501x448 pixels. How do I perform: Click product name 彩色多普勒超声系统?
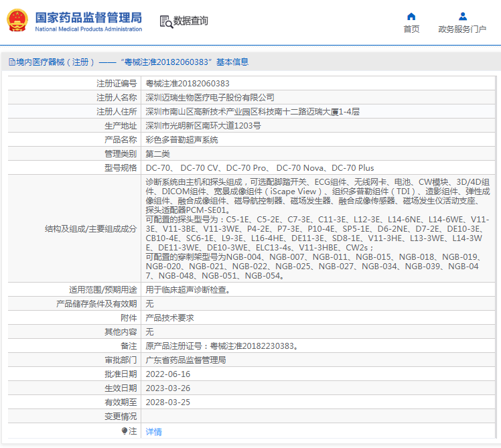coord(182,140)
